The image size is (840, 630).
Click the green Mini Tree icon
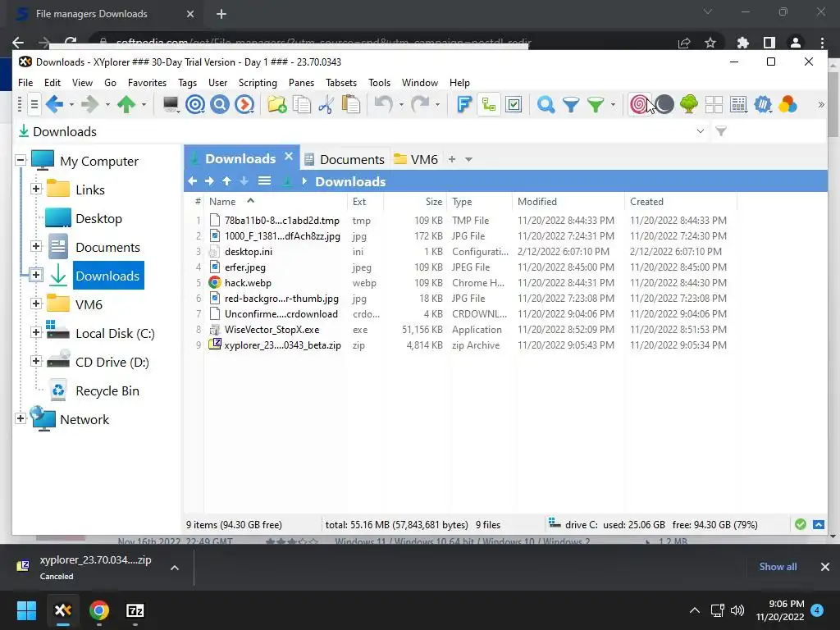[689, 104]
